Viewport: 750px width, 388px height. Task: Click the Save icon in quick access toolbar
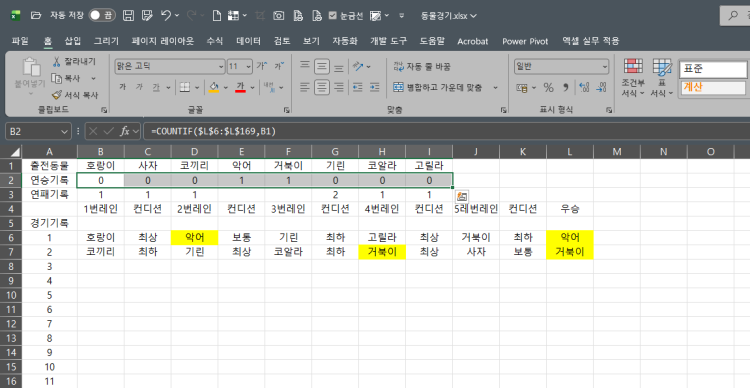(x=128, y=16)
